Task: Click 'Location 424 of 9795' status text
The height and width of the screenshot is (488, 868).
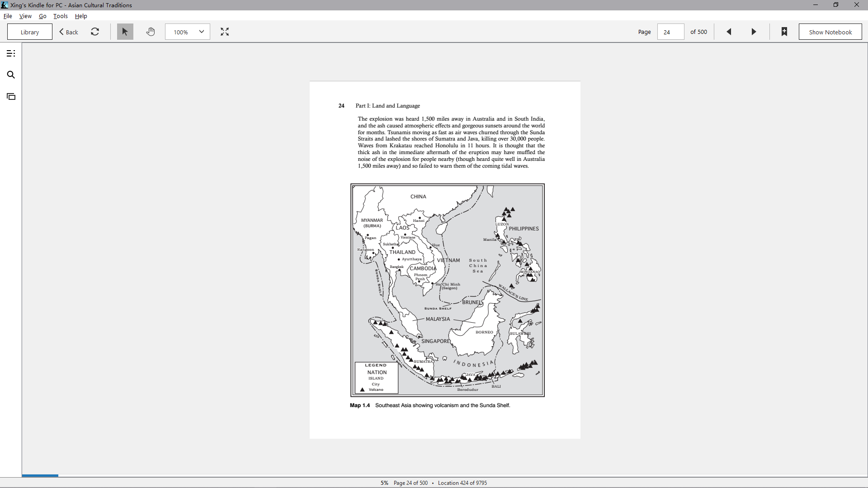Action: [x=462, y=483]
